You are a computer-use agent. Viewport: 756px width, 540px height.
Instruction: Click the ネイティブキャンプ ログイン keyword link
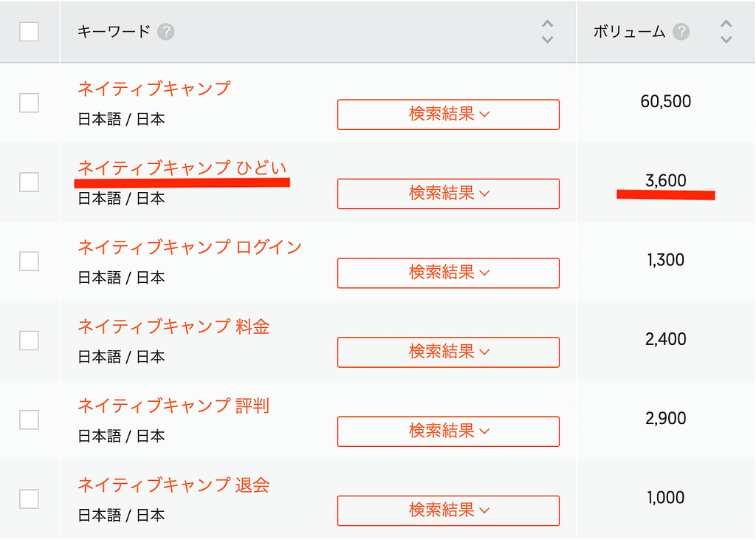tap(190, 247)
